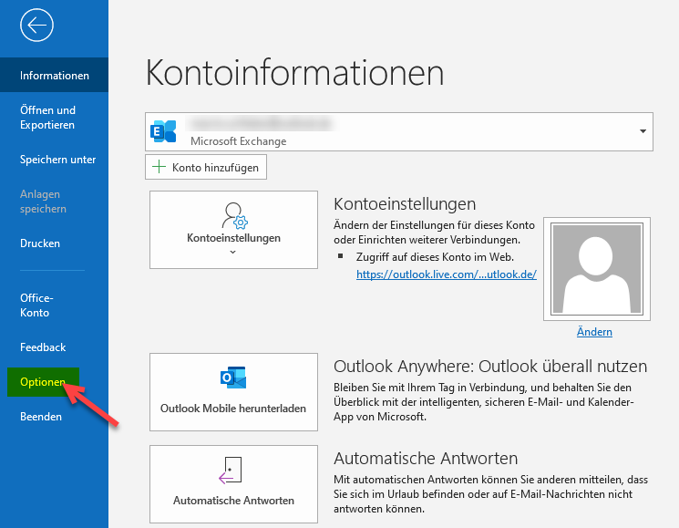Click the back arrow circle icon
The height and width of the screenshot is (528, 679).
[x=37, y=25]
